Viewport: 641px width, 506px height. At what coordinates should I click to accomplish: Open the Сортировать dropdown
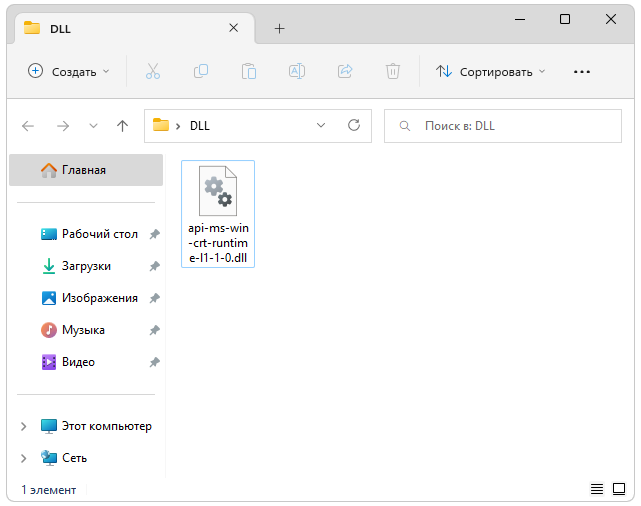(x=491, y=72)
